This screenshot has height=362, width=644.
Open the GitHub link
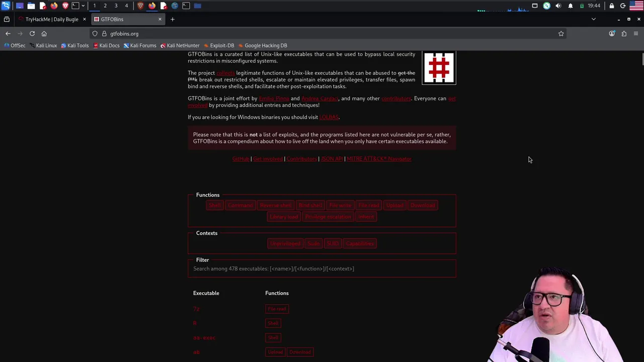[240, 159]
